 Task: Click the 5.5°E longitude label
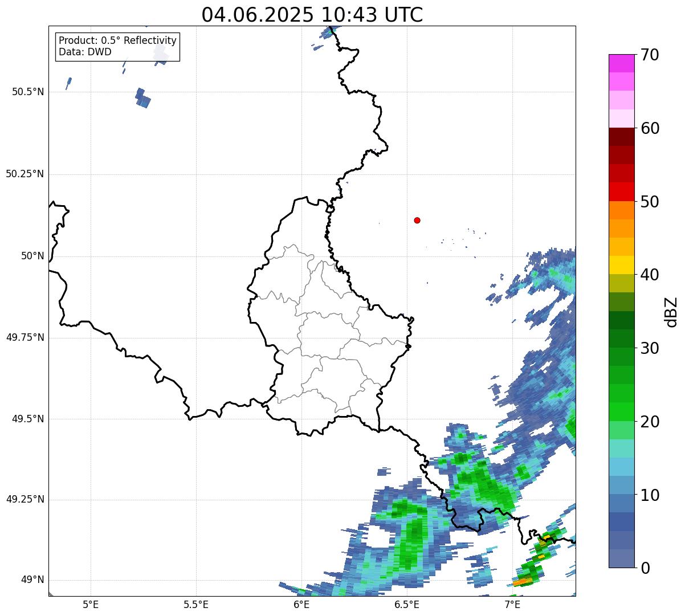pyautogui.click(x=196, y=604)
